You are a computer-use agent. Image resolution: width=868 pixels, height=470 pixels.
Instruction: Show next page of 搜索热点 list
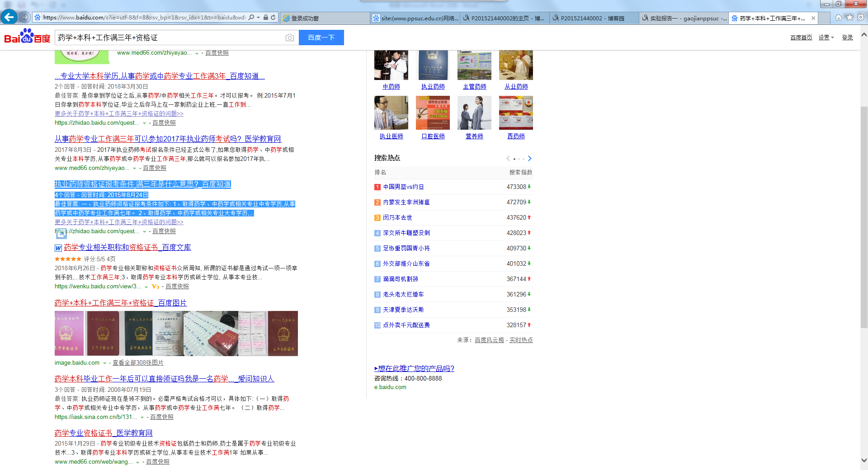(x=530, y=158)
